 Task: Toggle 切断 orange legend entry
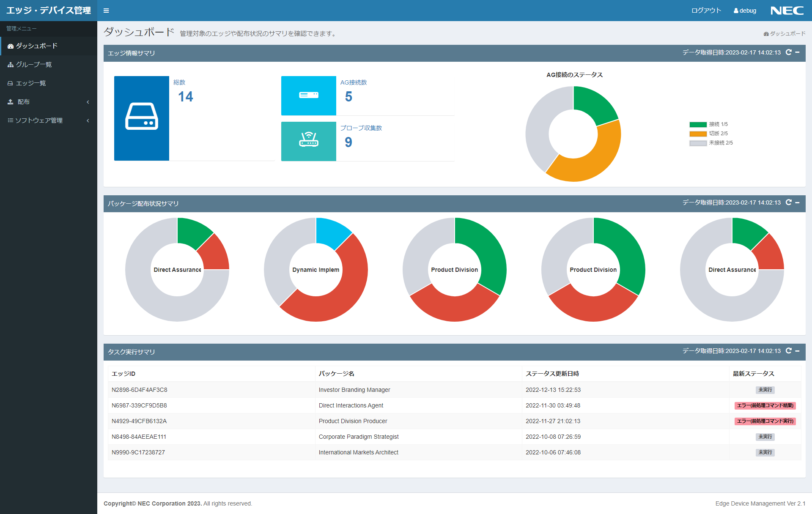709,134
